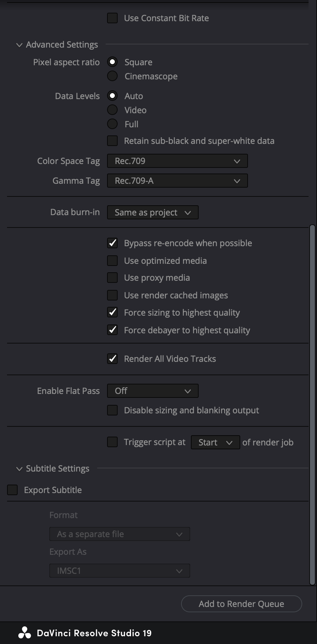Uncheck Bypass re-encode when possible

pyautogui.click(x=112, y=243)
